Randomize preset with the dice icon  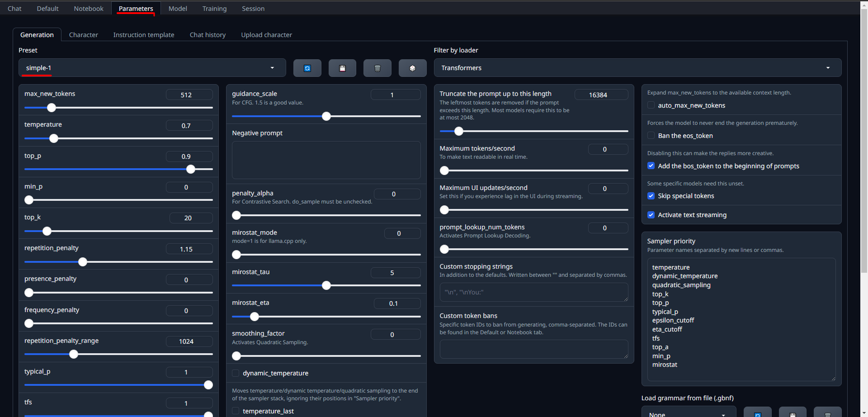coord(412,68)
